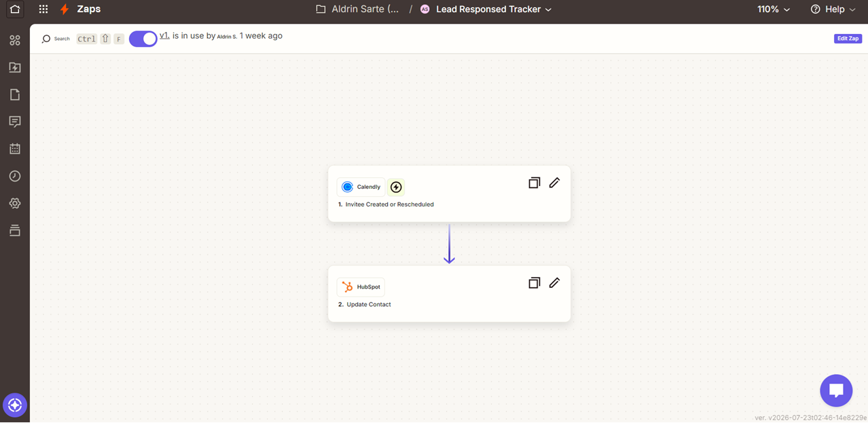Open the Home icon in top bar
This screenshot has height=423, width=868.
coord(14,10)
